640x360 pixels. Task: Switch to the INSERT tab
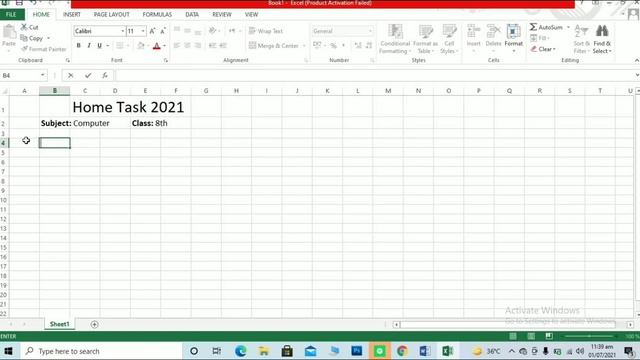pyautogui.click(x=72, y=14)
